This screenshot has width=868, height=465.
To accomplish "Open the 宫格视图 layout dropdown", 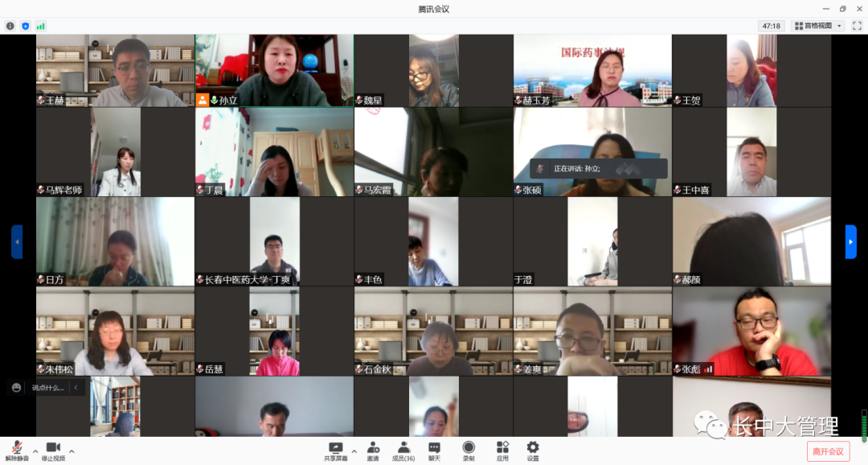I will coord(817,26).
